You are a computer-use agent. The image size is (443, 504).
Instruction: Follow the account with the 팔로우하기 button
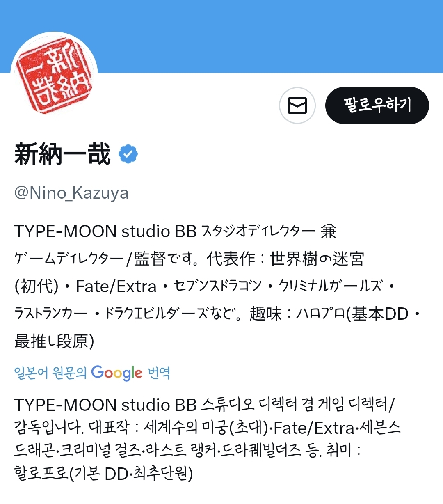[377, 105]
